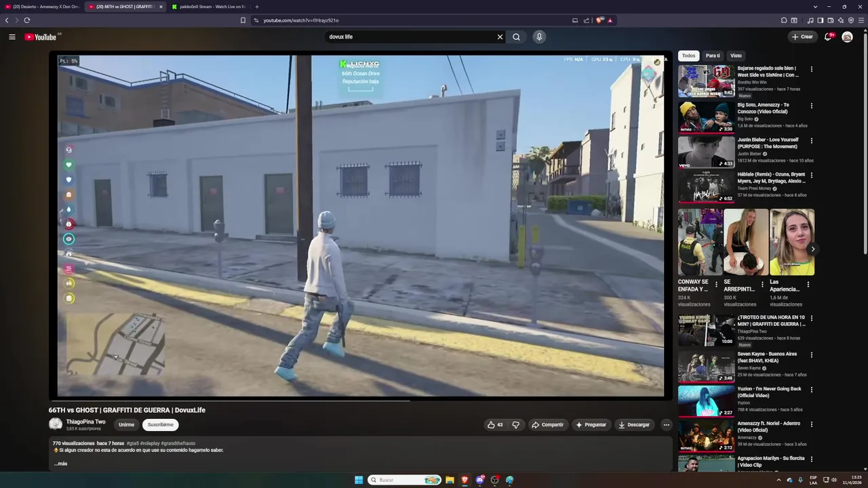Click the Compartir button
Screen dimensions: 868x488
click(547, 425)
